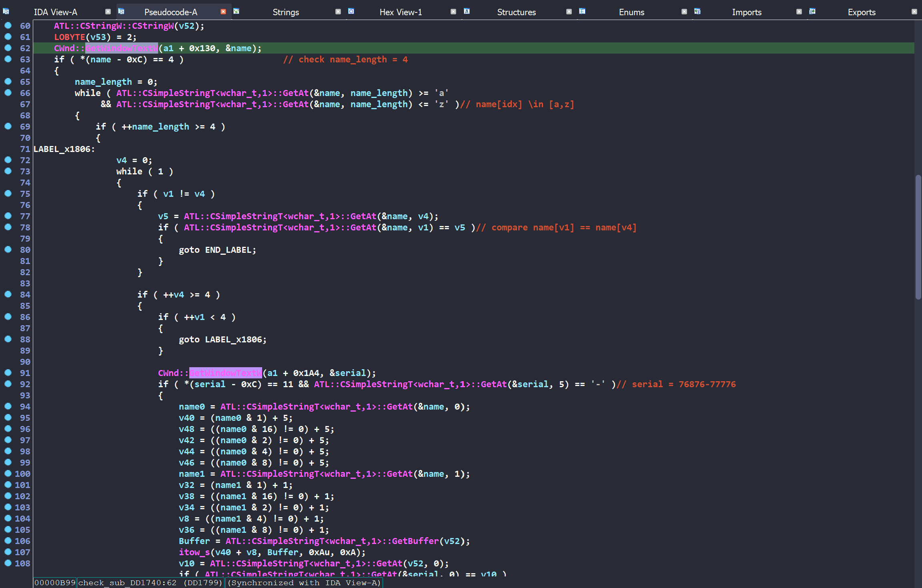Click the 'check name_length = 4' comment
The height and width of the screenshot is (588, 922).
click(346, 59)
